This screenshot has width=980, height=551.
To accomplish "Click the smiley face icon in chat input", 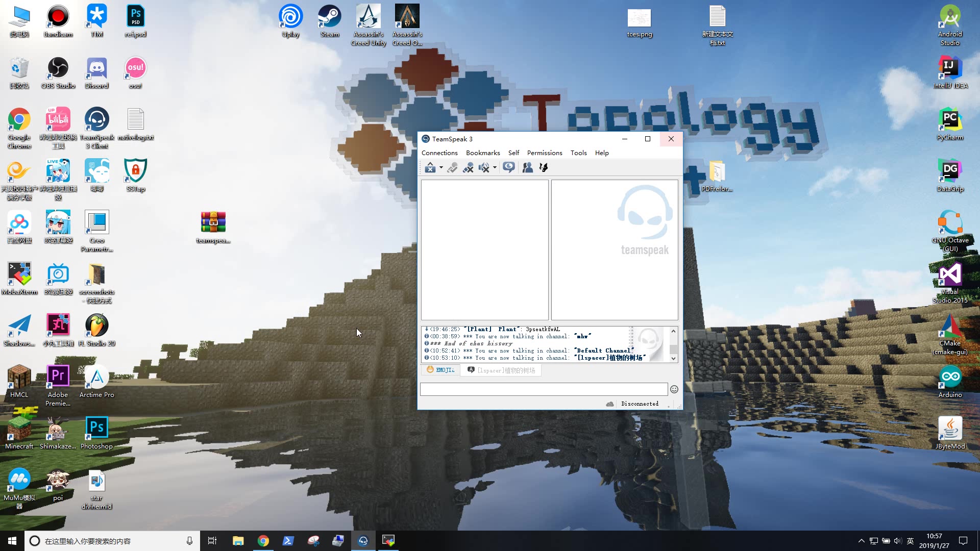I will (x=674, y=390).
